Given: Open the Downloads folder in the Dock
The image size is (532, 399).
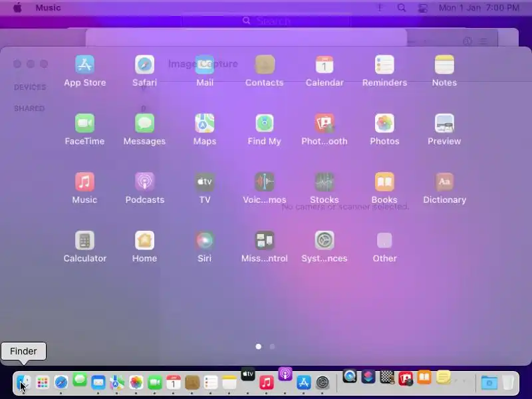Looking at the screenshot, I should [x=489, y=383].
